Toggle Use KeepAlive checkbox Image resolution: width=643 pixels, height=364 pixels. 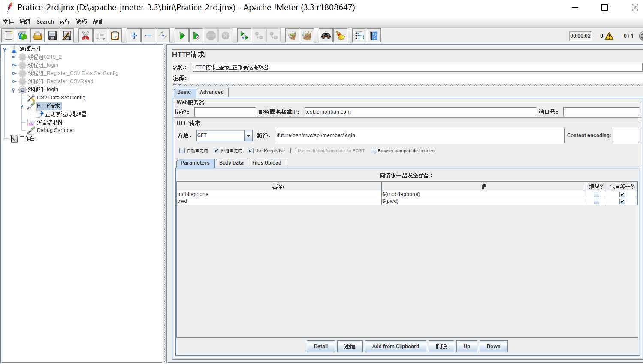[x=251, y=151]
